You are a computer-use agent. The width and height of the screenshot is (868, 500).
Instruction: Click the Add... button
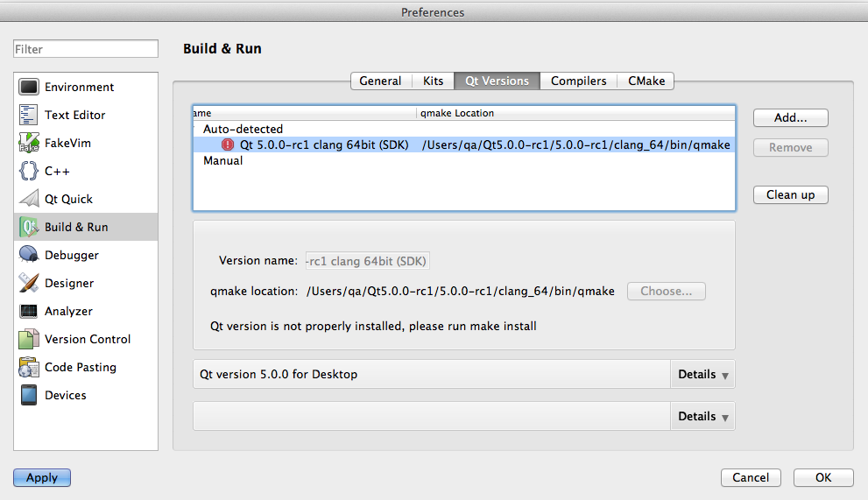pos(790,117)
